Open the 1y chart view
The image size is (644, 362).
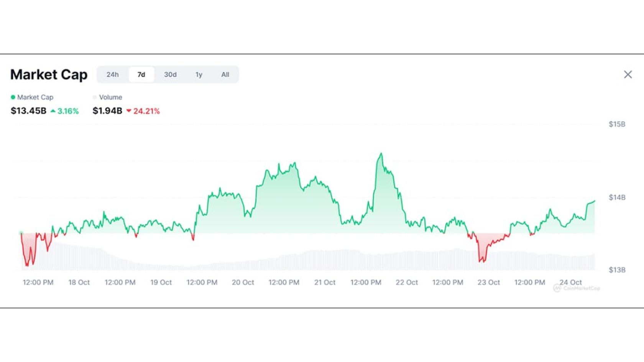(x=199, y=74)
